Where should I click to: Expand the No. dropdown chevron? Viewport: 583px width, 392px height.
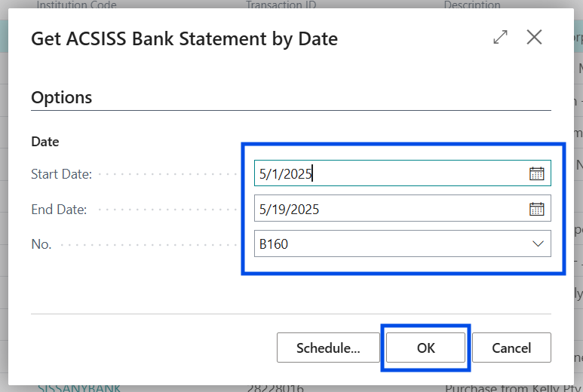click(538, 243)
